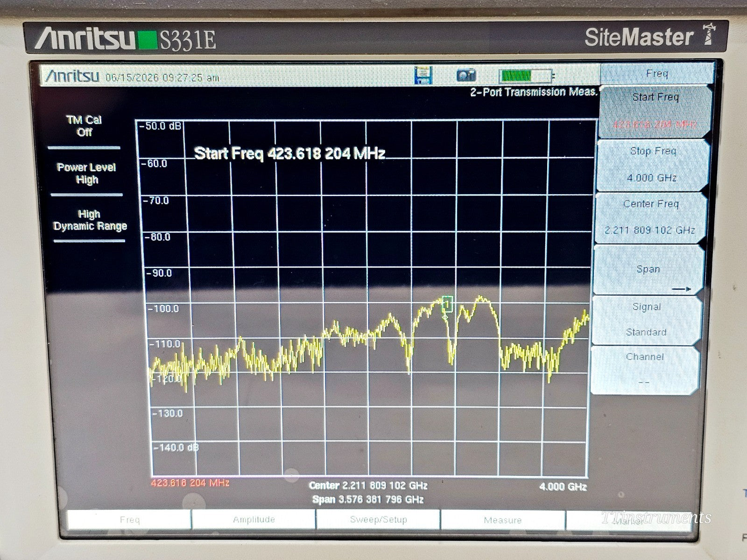Tap the -70.0 scale label
Viewport: 747px width, 560px height.
point(156,201)
